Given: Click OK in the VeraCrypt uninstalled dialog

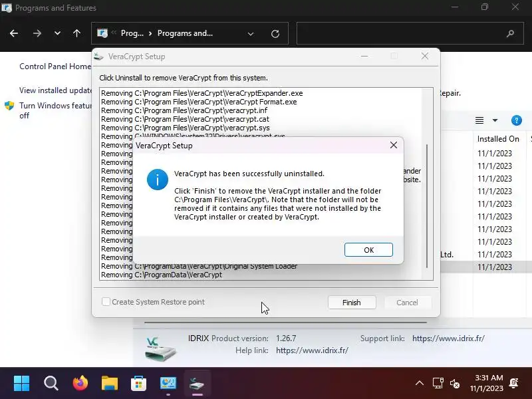Looking at the screenshot, I should (368, 250).
